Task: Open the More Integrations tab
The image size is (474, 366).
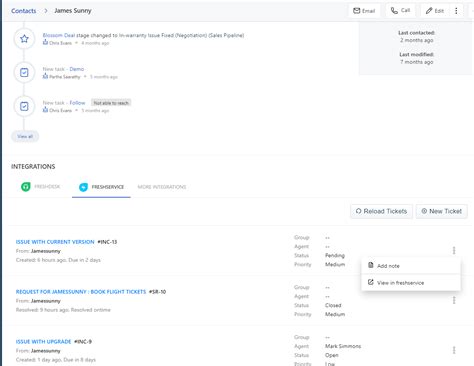Action: click(162, 187)
